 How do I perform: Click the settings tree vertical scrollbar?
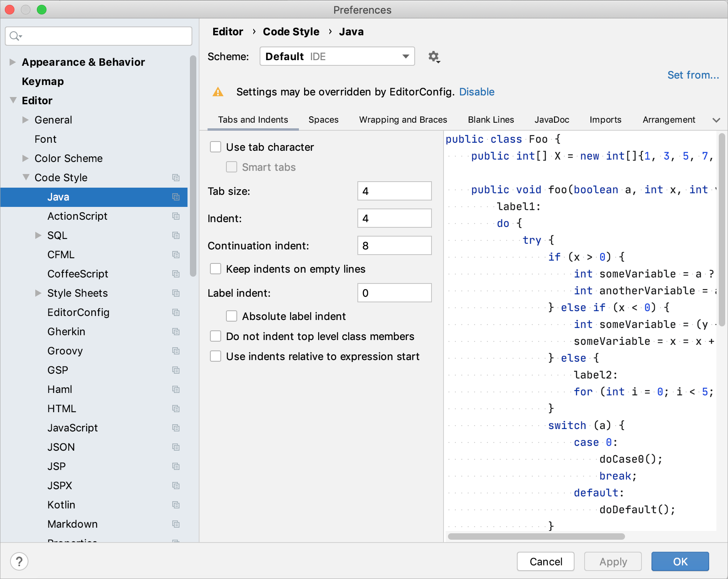(193, 166)
